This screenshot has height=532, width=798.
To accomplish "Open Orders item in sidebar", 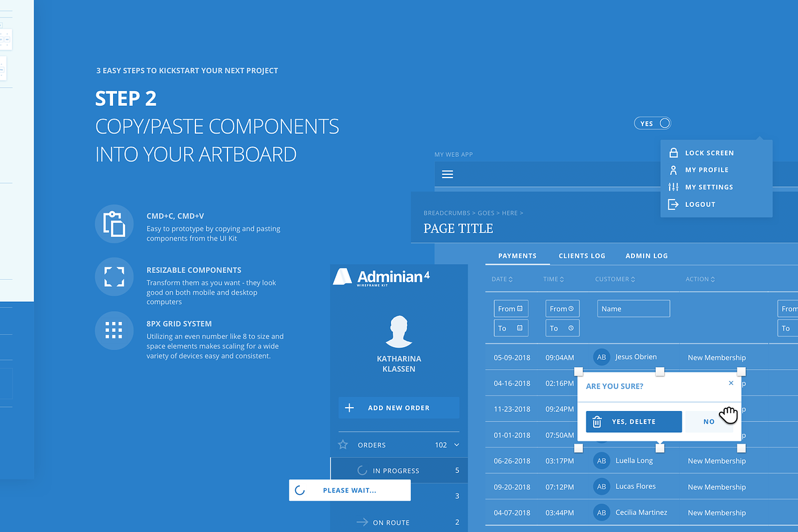I will click(x=398, y=444).
